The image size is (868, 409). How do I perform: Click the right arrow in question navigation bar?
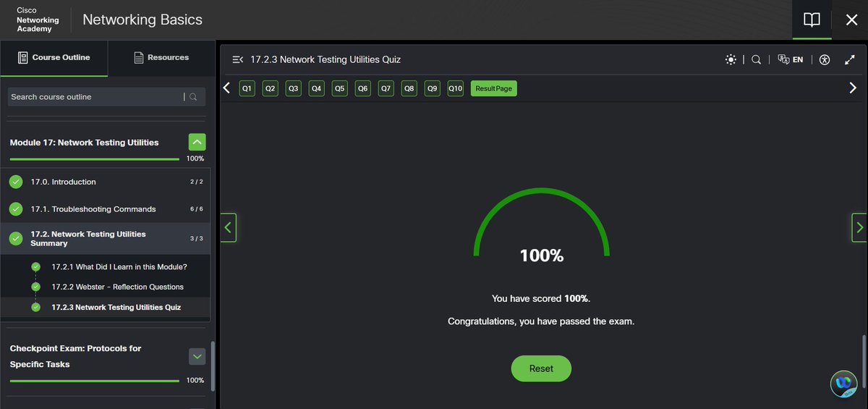852,88
